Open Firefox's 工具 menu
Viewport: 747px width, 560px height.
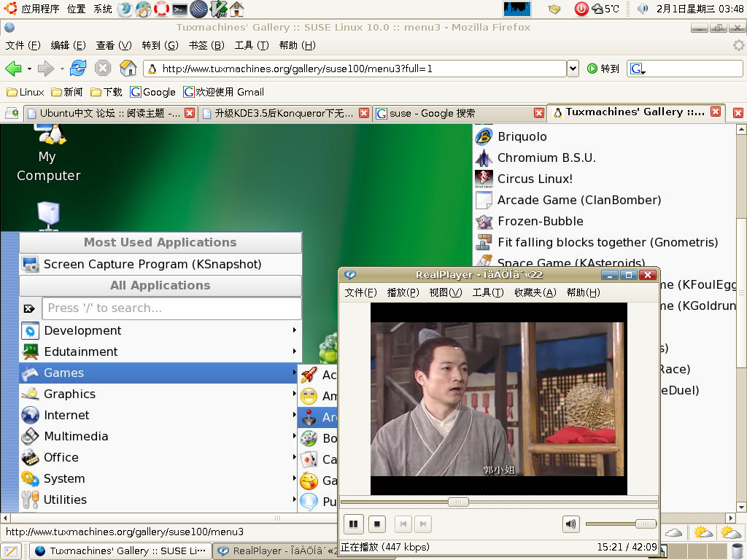point(252,45)
